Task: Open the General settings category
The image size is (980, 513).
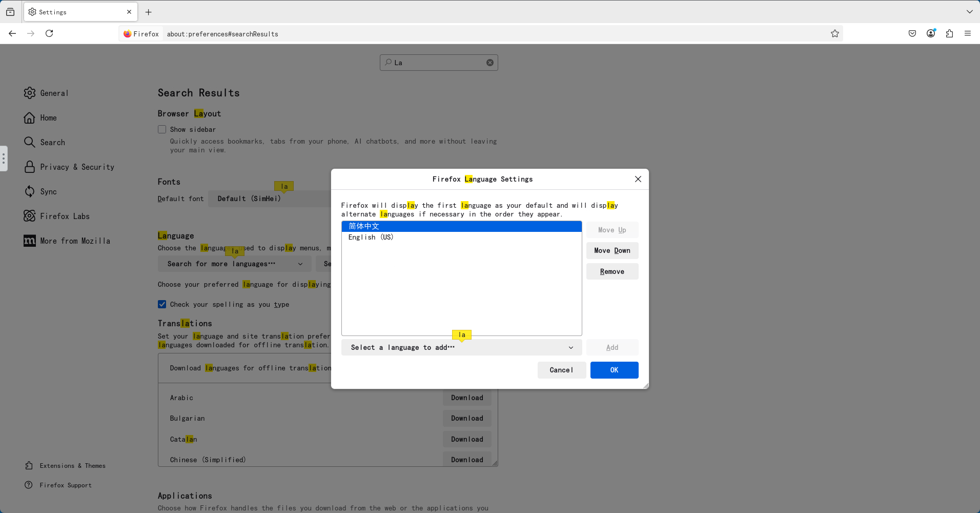Action: [46, 93]
